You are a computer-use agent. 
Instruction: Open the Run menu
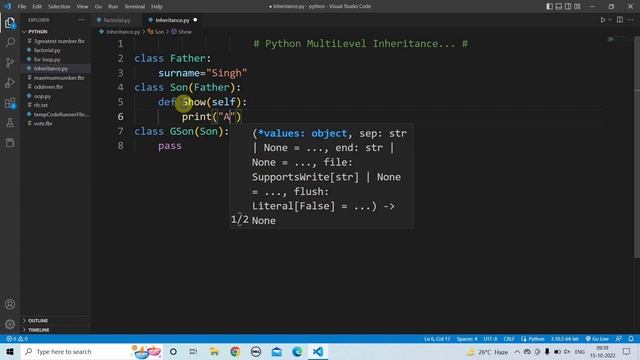pyautogui.click(x=113, y=7)
